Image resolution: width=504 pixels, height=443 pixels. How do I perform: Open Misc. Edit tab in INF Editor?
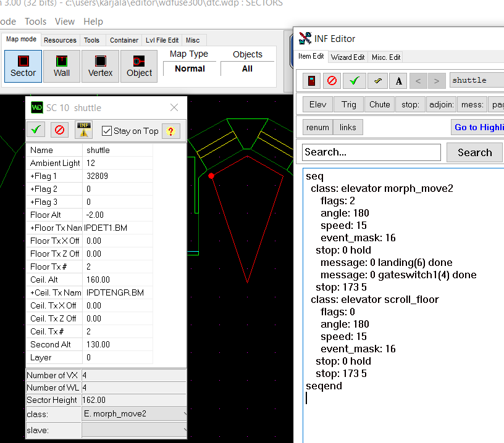coord(386,57)
